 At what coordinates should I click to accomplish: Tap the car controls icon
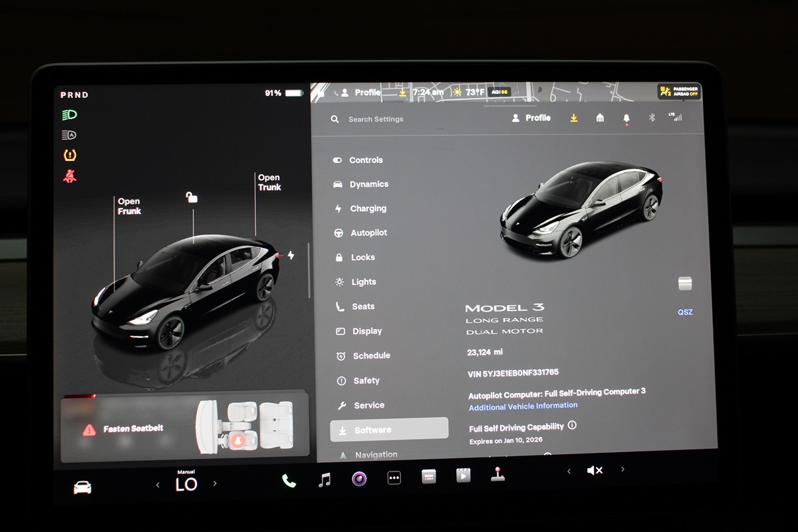click(x=82, y=487)
